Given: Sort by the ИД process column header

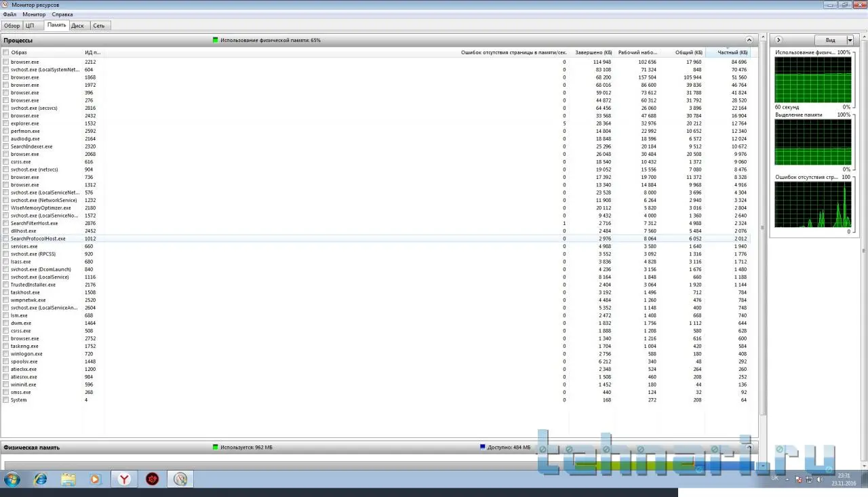Looking at the screenshot, I should point(92,52).
